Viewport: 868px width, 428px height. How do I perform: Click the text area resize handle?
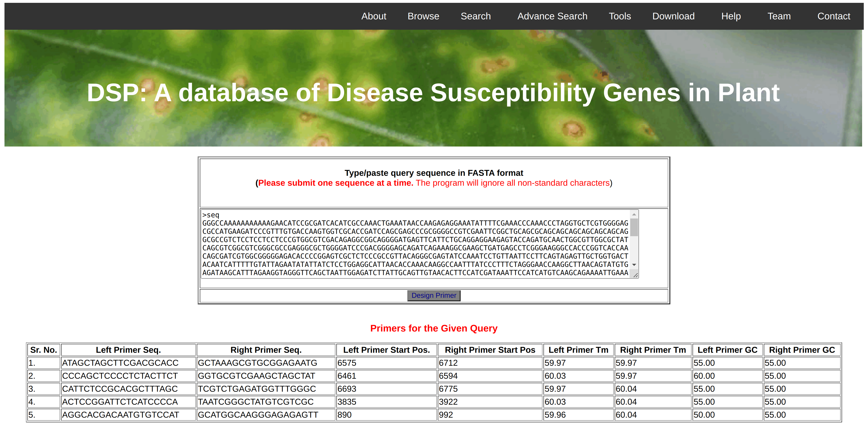635,275
